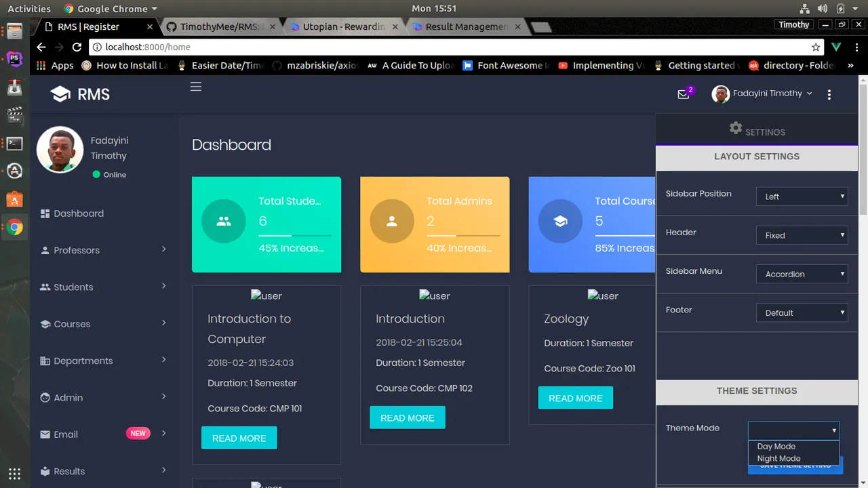This screenshot has width=868, height=488.
Task: Open PhpStorm from the Ubuntu dock
Action: point(15,59)
